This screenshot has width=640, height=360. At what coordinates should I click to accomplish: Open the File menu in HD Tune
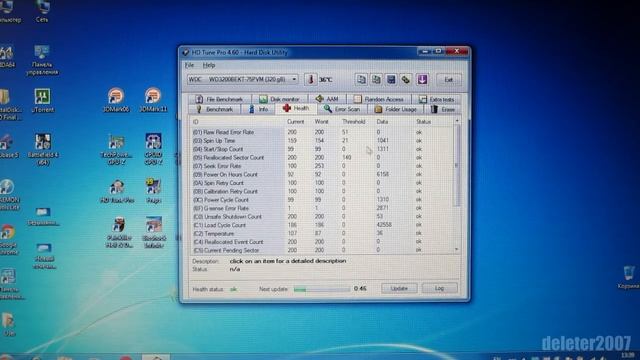tap(189, 65)
